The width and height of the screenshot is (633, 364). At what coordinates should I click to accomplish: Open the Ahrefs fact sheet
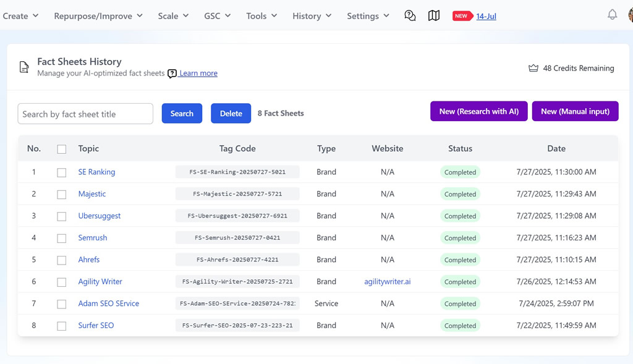pos(89,260)
